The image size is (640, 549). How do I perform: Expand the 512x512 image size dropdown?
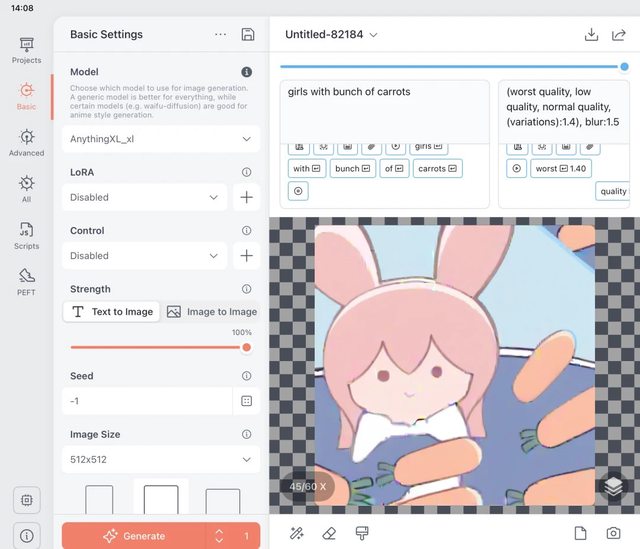(161, 460)
